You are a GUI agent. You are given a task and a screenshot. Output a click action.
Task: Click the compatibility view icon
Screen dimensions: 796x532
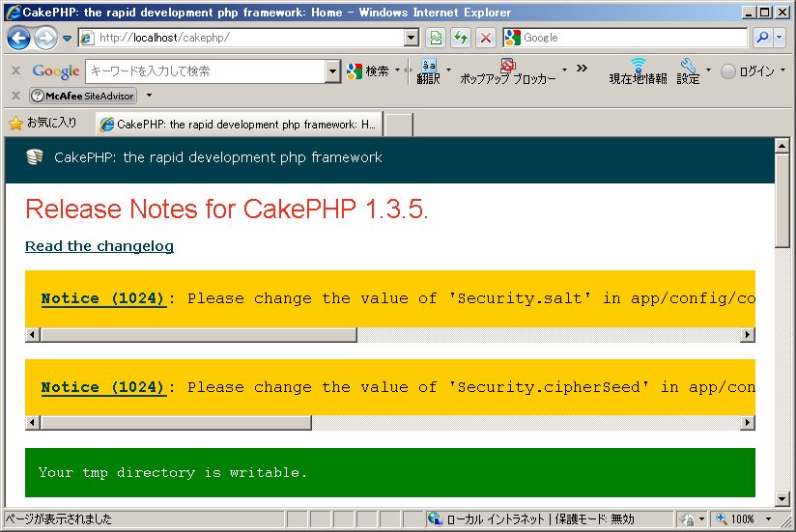[436, 38]
